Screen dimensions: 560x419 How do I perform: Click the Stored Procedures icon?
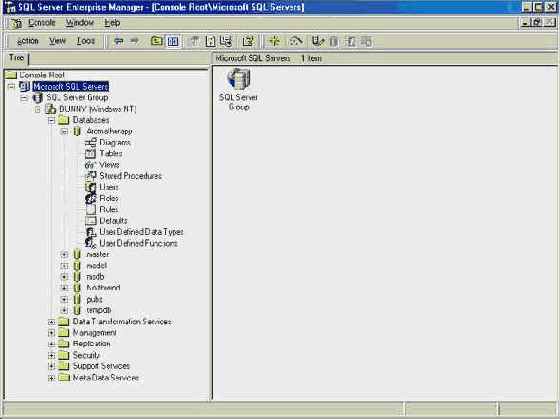91,176
